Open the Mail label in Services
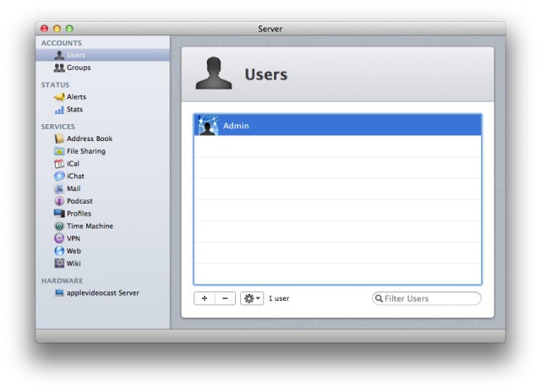This screenshot has width=541, height=392. pos(74,188)
